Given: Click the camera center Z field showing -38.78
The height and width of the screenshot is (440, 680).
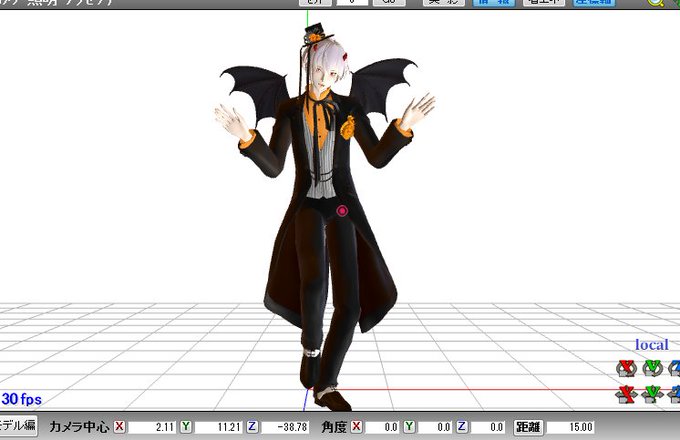Looking at the screenshot, I should tap(285, 427).
